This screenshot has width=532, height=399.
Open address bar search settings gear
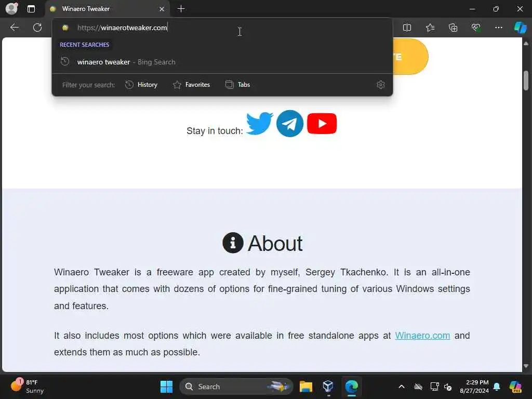coord(381,85)
